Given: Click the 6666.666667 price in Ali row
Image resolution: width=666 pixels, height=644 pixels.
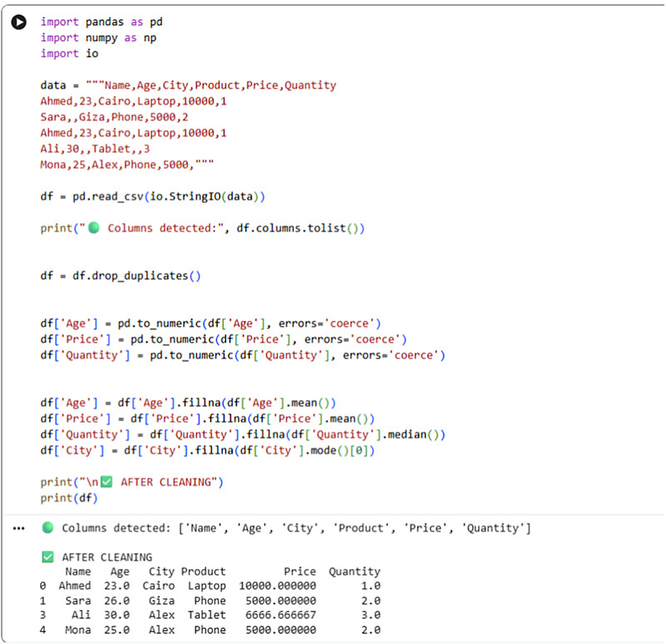Looking at the screenshot, I should [281, 615].
